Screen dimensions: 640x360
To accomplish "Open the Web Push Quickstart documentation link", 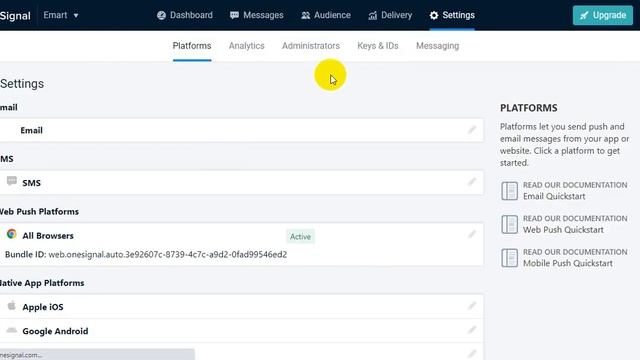I will [x=563, y=230].
